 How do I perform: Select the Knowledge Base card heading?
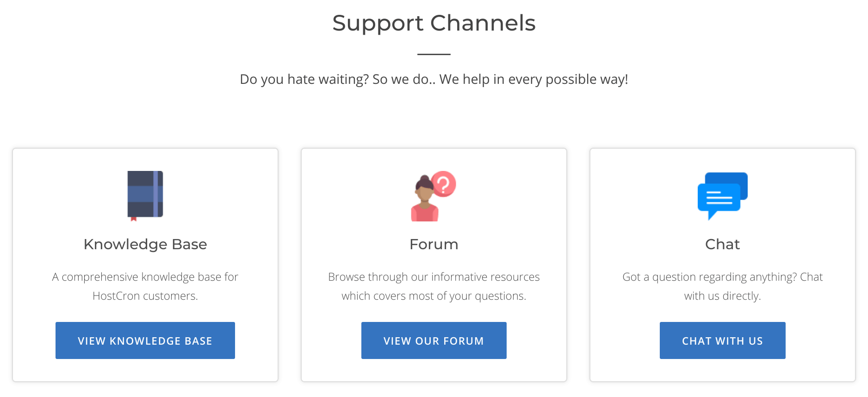(145, 244)
